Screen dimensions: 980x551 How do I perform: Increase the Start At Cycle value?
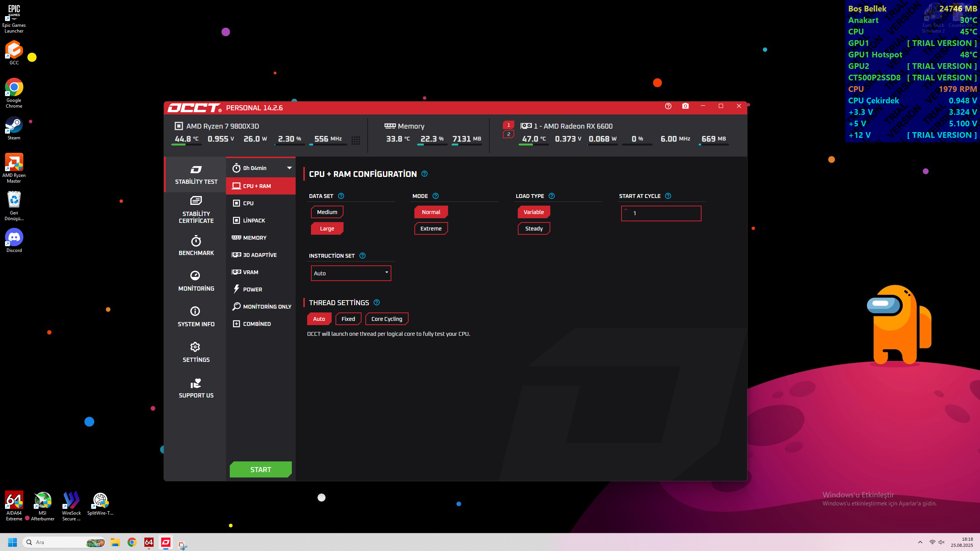coord(626,209)
